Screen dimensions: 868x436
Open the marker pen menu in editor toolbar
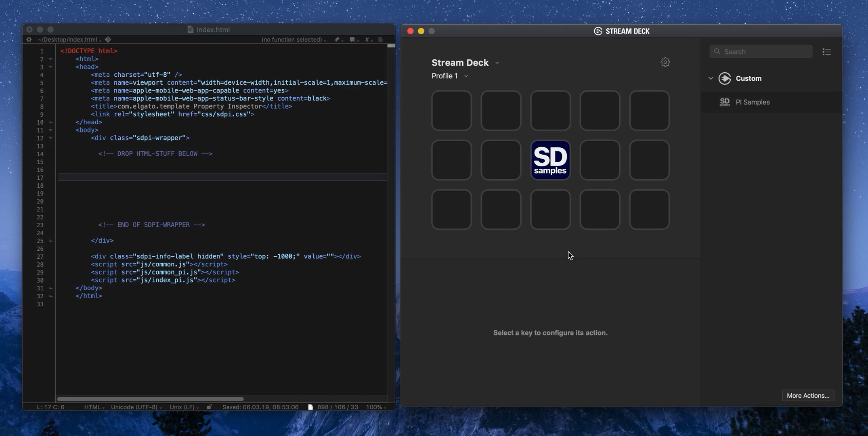click(x=338, y=40)
